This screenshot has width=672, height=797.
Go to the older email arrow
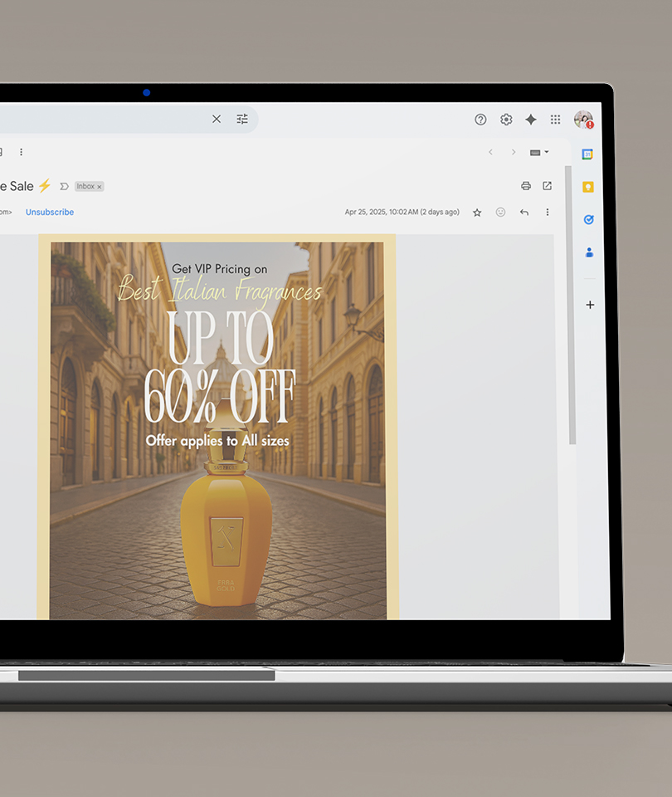[514, 152]
